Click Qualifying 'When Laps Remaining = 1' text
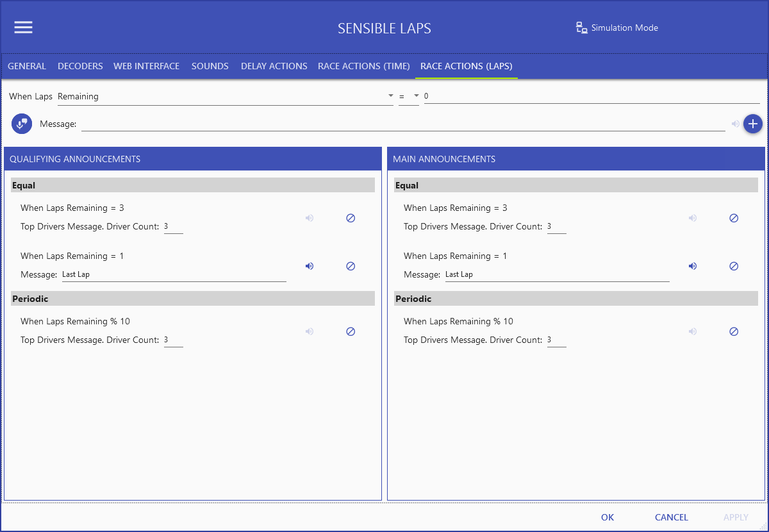Screen dimensions: 769x532 72,256
